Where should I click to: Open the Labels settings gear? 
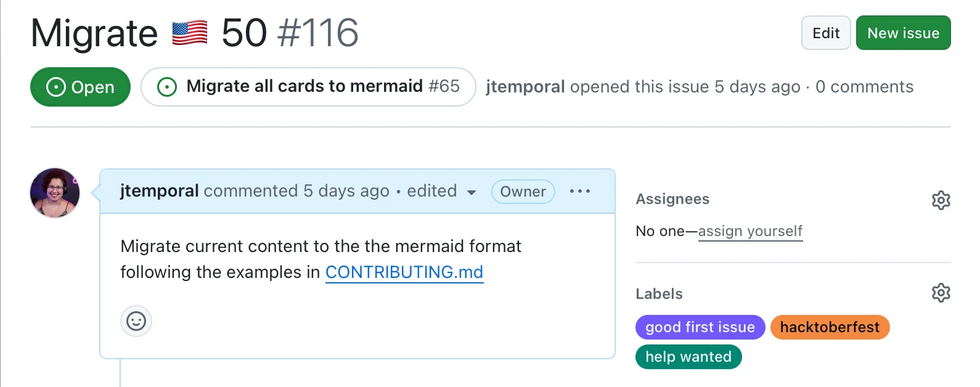pos(941,293)
